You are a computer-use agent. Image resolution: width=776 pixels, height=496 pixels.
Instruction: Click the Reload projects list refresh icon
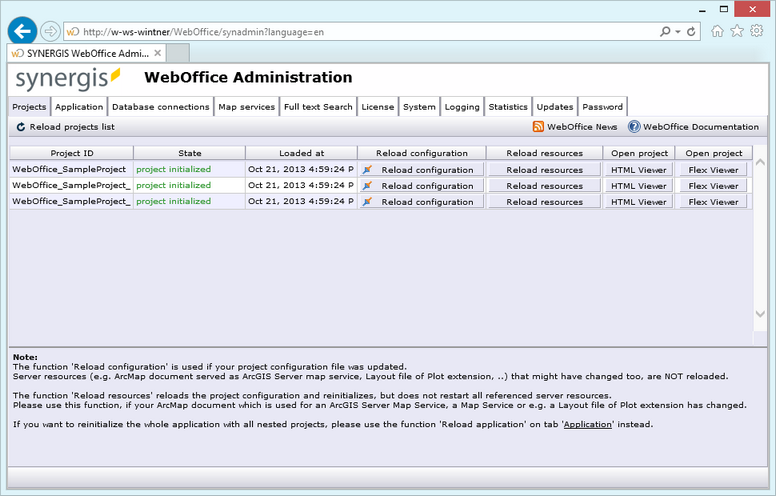tap(21, 127)
